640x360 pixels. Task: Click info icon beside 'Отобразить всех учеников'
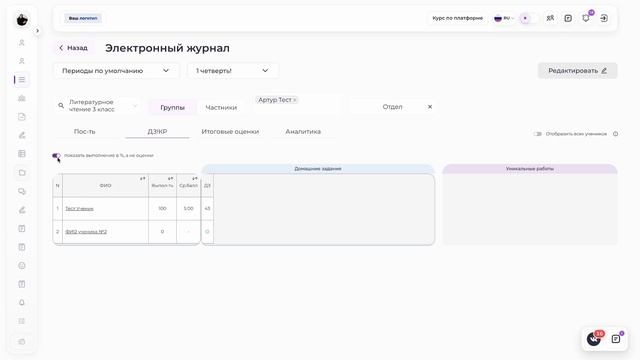616,134
